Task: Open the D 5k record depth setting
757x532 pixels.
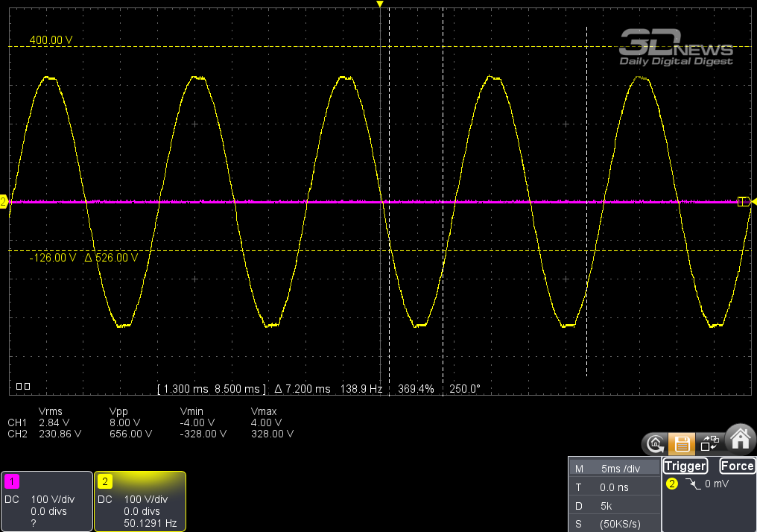Action: click(x=615, y=504)
